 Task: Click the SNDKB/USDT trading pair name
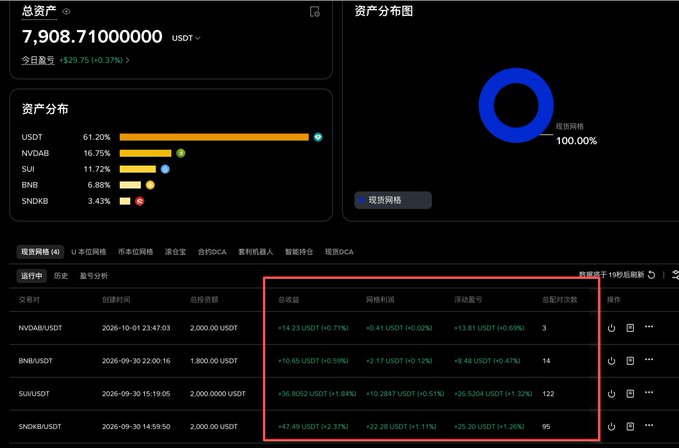coord(40,427)
